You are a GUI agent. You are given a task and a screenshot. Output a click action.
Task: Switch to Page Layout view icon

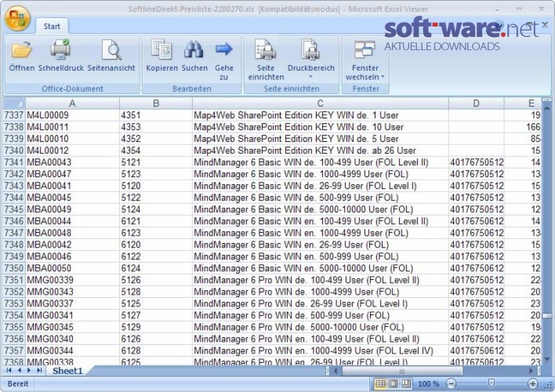click(394, 383)
